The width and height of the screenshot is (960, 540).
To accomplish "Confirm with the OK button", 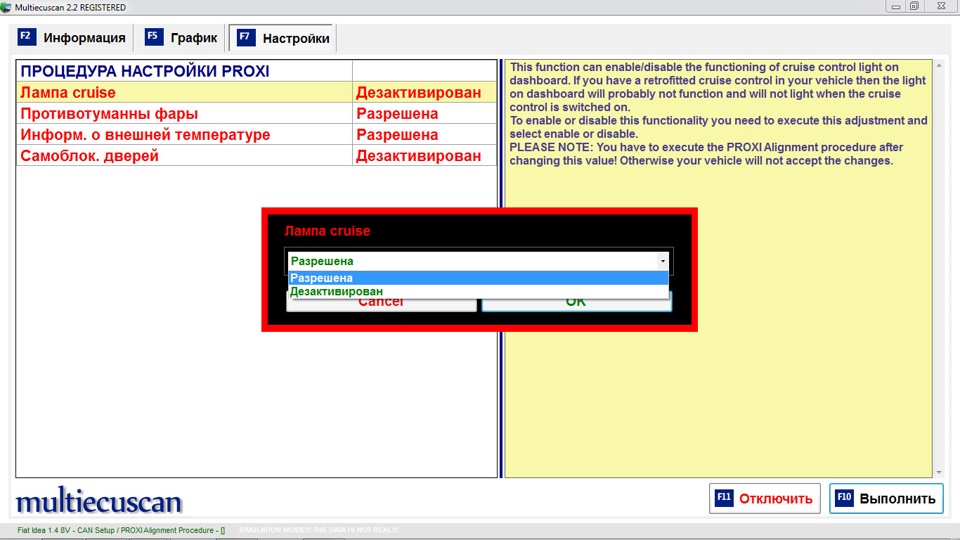I will coord(576,304).
